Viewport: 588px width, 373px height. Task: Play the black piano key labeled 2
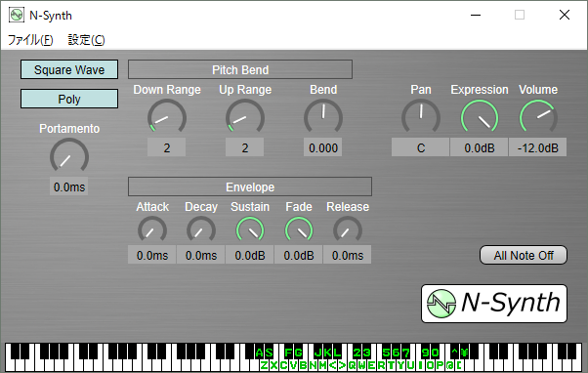click(x=357, y=352)
